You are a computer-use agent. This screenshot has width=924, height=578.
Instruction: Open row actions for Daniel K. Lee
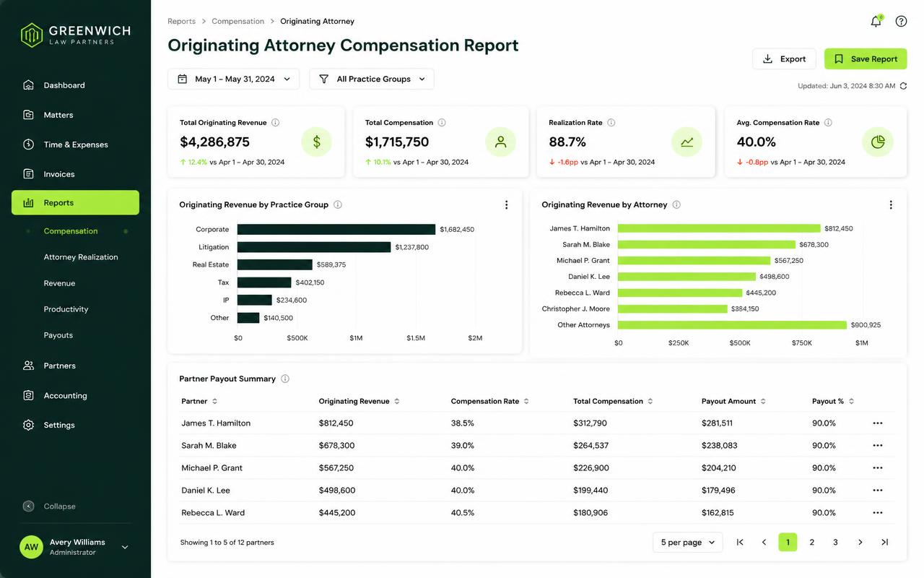point(878,491)
